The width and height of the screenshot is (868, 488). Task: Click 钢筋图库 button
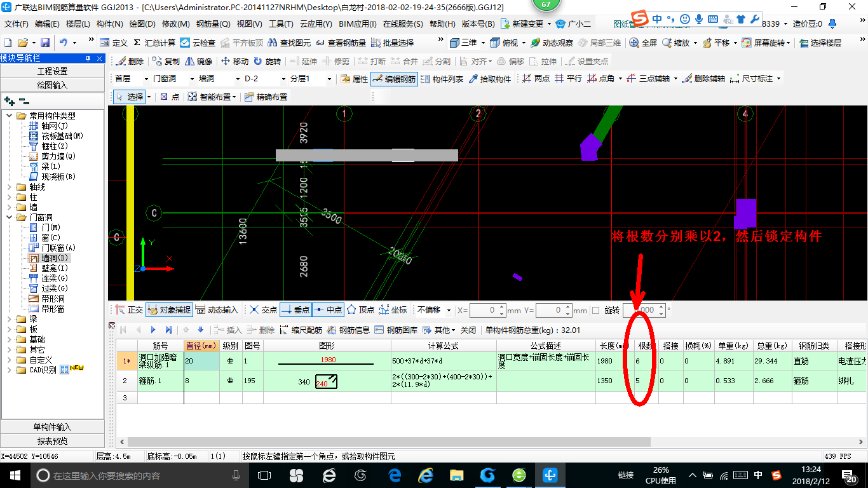pos(396,330)
